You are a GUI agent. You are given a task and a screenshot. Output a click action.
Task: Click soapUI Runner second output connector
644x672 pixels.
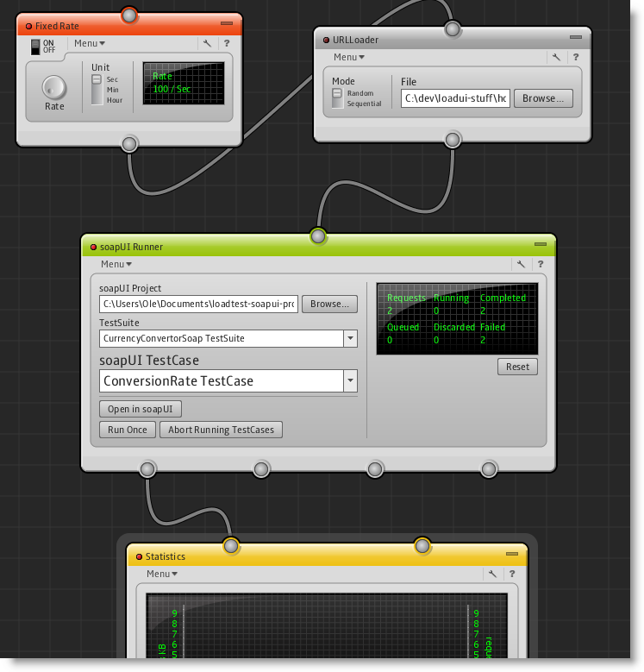pyautogui.click(x=261, y=469)
